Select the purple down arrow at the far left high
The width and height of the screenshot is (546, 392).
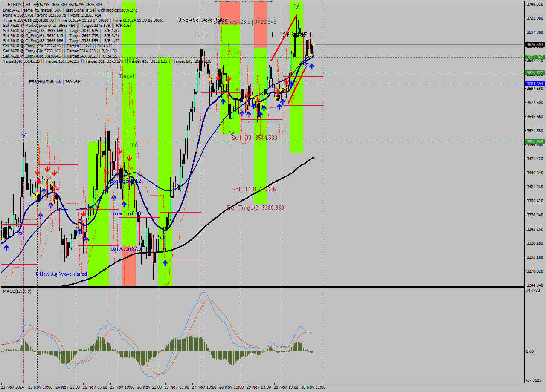(x=23, y=134)
